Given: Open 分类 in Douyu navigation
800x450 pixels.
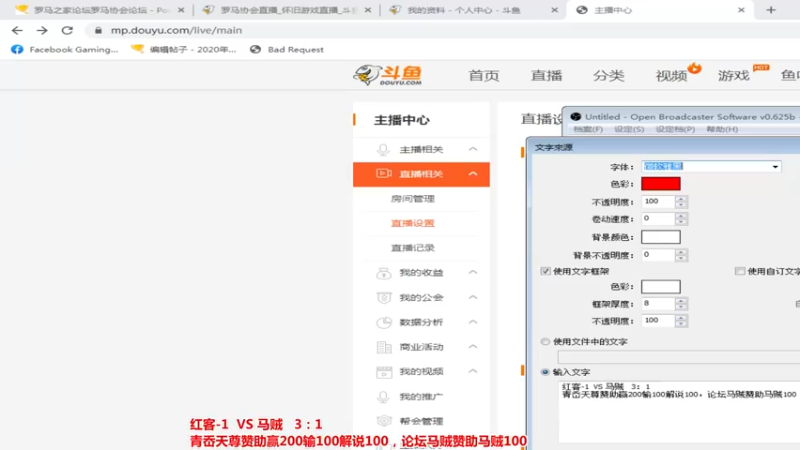Looking at the screenshot, I should (609, 76).
